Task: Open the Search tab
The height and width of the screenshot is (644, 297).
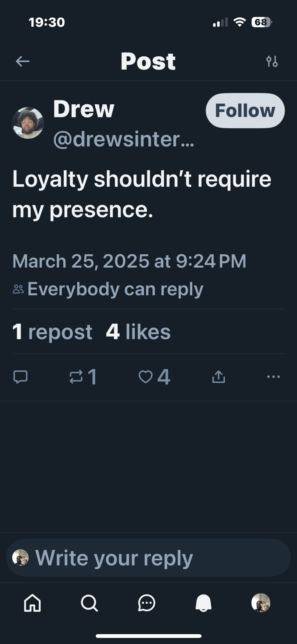Action: tap(89, 602)
